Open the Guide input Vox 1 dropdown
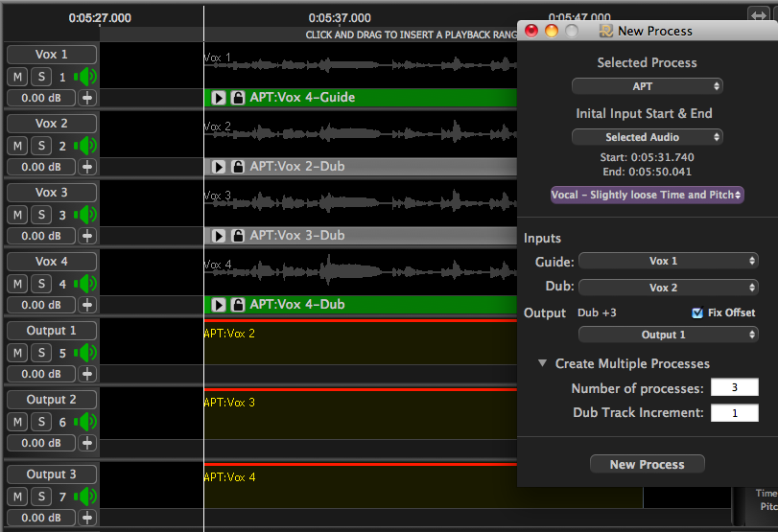Viewport: 778px width, 532px height. pyautogui.click(x=668, y=261)
